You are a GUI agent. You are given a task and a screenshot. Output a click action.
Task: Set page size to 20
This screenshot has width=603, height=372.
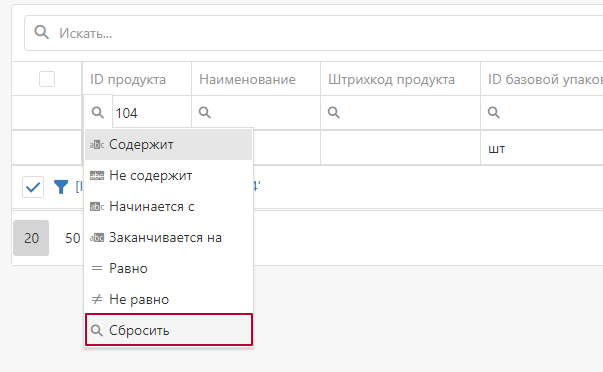31,238
